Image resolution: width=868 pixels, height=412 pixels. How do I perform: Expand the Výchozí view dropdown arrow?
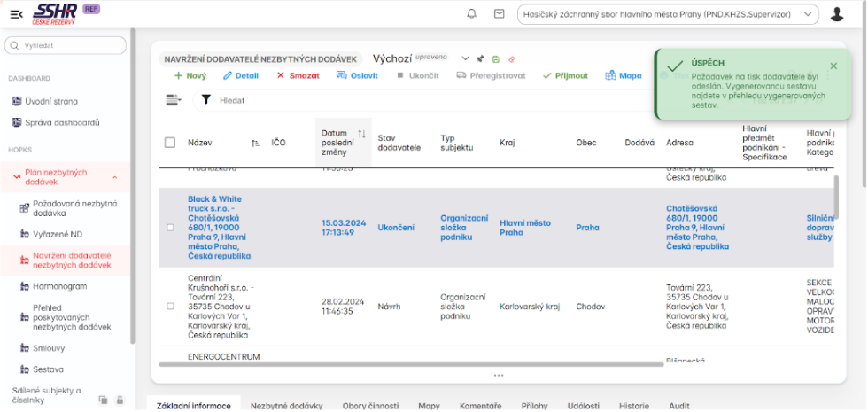tap(466, 59)
